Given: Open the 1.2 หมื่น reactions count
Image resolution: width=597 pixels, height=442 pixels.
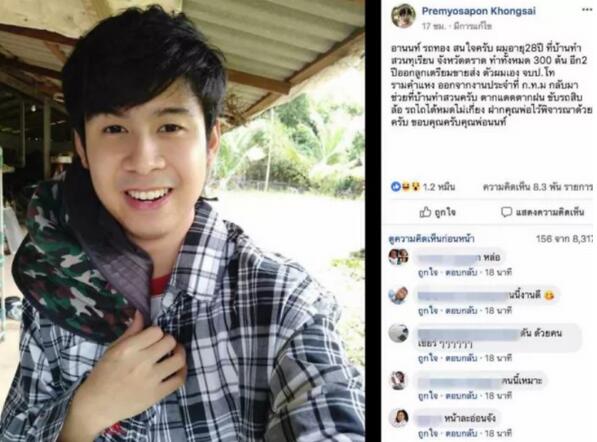Looking at the screenshot, I should point(439,187).
